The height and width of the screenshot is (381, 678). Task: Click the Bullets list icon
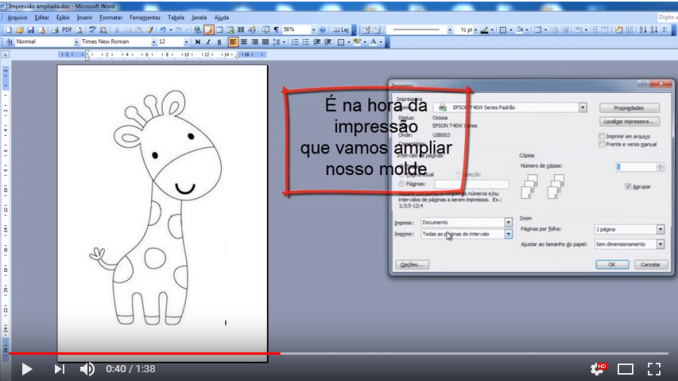click(x=306, y=42)
